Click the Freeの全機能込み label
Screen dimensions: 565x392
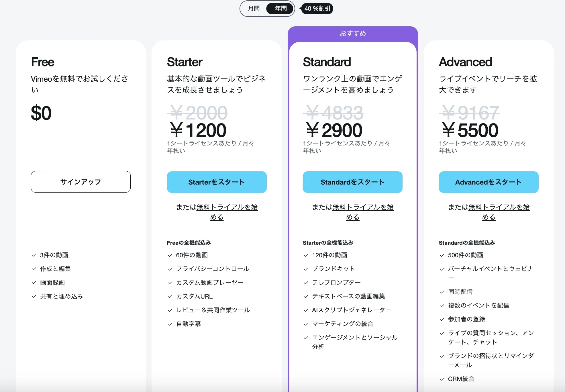[189, 243]
